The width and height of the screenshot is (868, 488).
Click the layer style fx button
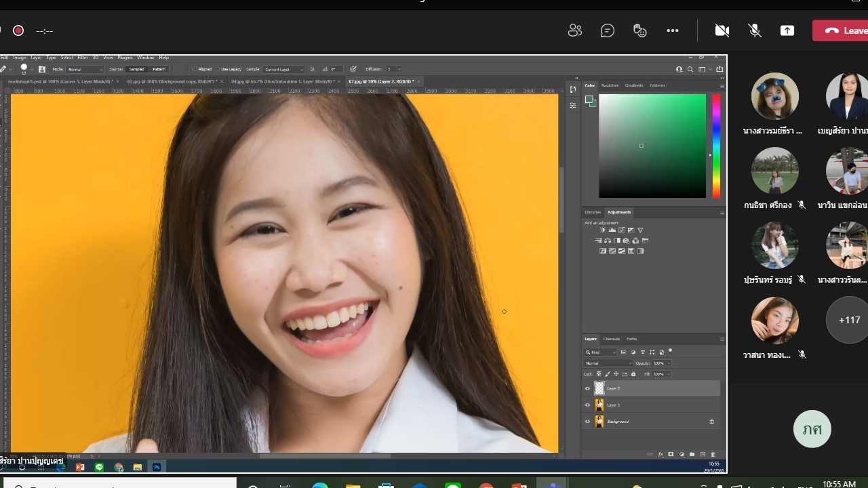(660, 454)
